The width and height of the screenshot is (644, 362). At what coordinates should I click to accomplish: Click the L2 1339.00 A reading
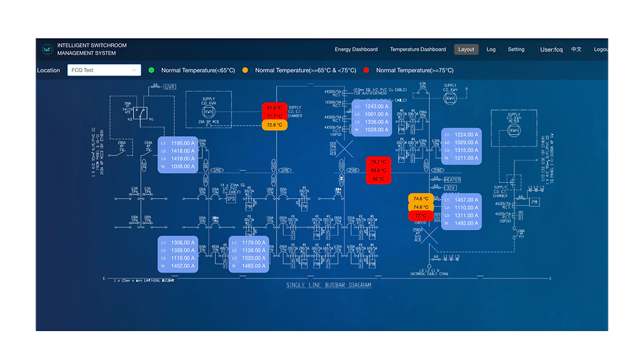[x=178, y=250]
